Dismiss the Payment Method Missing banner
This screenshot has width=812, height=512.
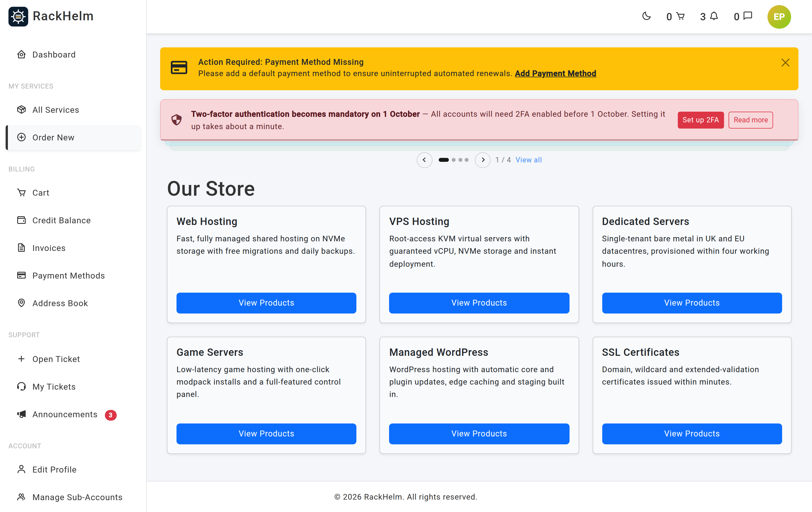pyautogui.click(x=785, y=63)
